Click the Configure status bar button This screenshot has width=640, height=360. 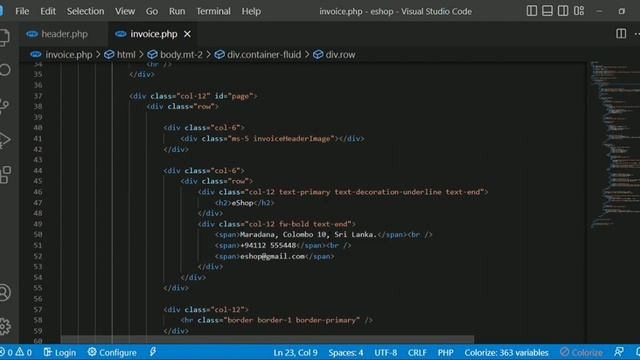coord(112,352)
